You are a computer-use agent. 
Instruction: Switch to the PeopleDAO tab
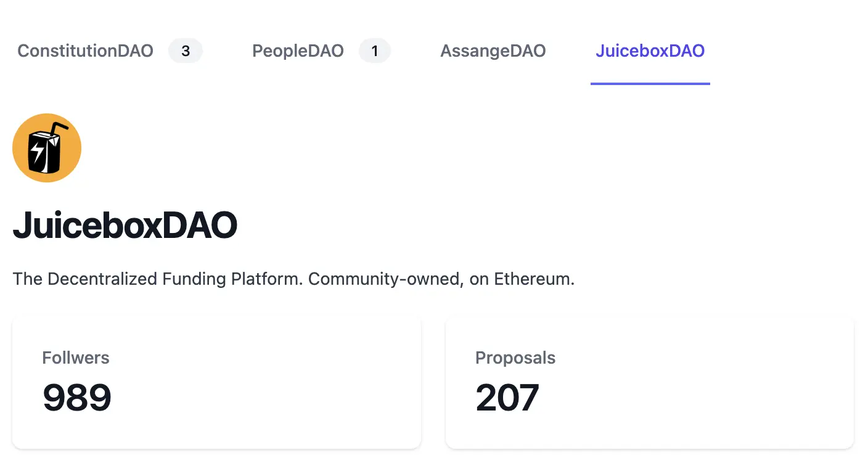coord(298,51)
